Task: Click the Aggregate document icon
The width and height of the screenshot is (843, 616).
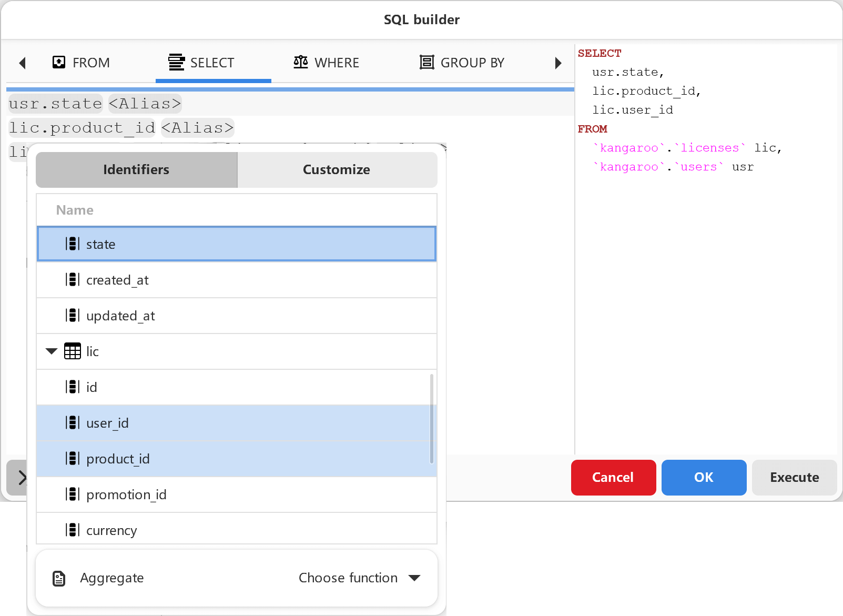Action: (x=58, y=578)
